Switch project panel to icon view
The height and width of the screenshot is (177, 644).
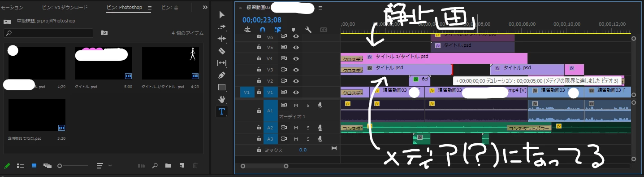click(x=34, y=166)
